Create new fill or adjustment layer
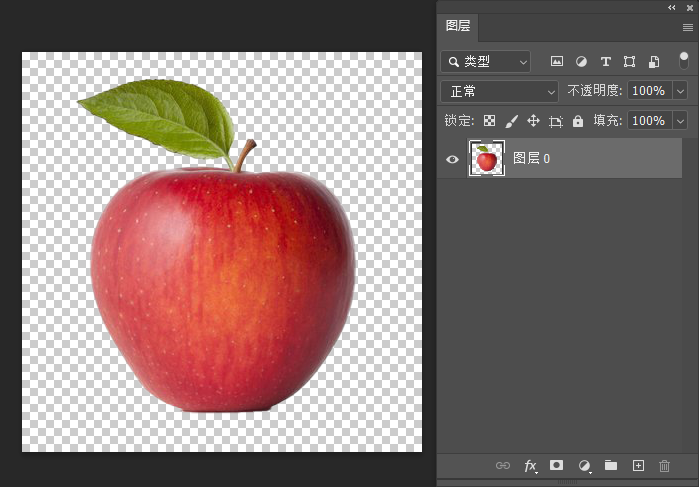Screen dimensions: 699x487 click(x=584, y=466)
